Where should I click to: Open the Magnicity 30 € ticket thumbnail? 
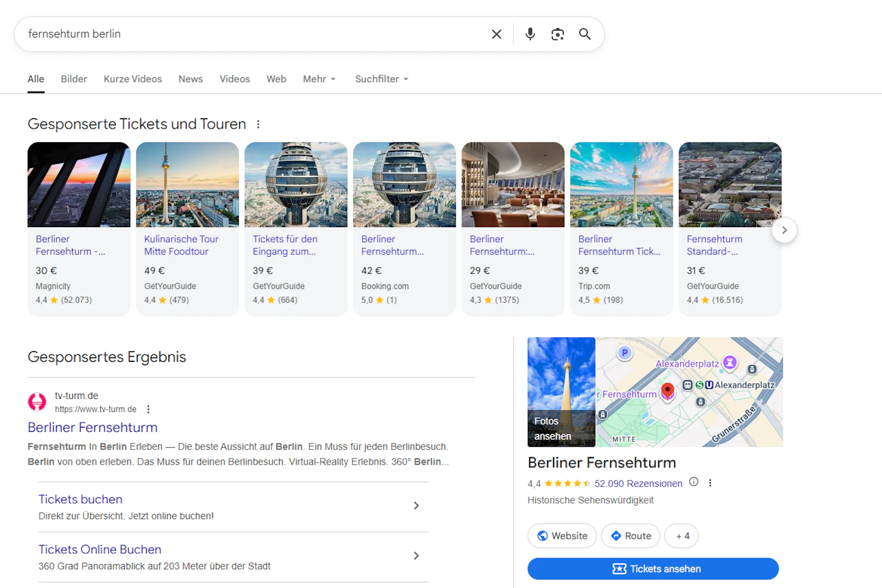coord(79,185)
